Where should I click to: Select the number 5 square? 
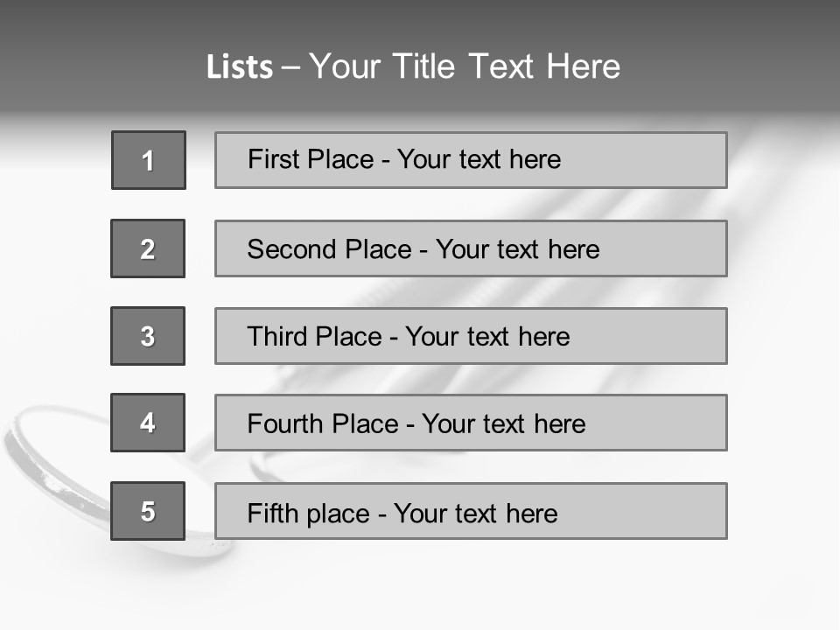(148, 511)
